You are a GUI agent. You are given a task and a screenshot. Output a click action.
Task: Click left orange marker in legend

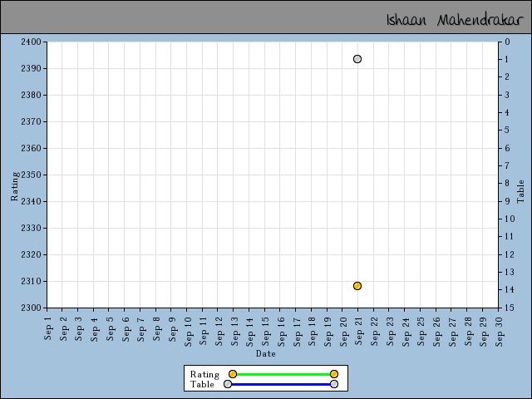coord(233,374)
